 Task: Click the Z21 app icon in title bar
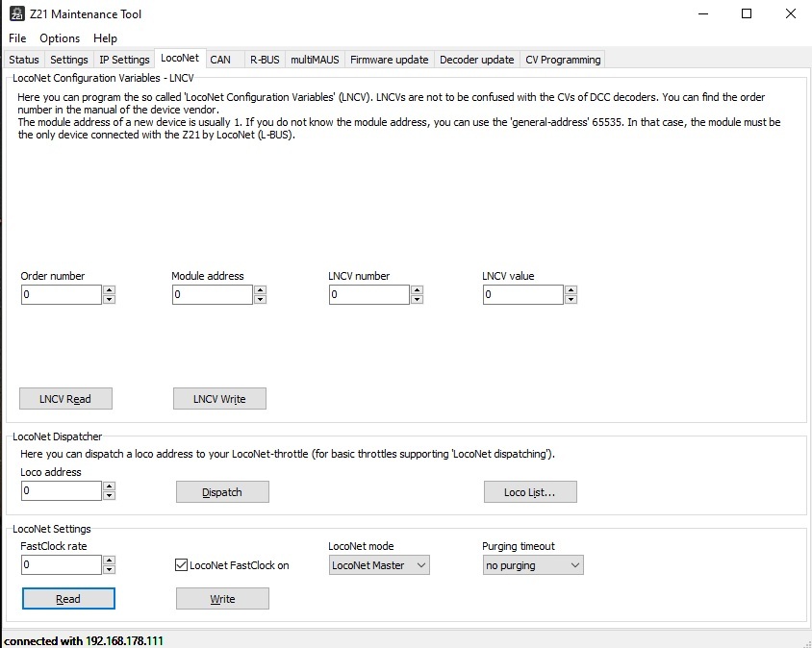click(x=16, y=14)
